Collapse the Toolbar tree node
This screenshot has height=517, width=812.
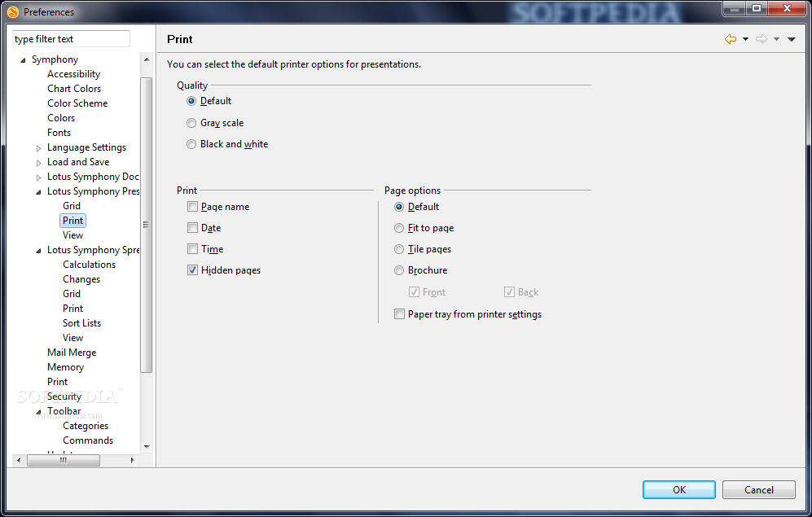[x=38, y=412]
